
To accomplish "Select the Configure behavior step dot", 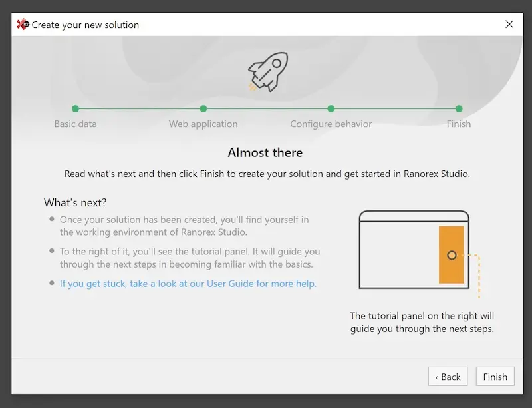I will coord(331,108).
